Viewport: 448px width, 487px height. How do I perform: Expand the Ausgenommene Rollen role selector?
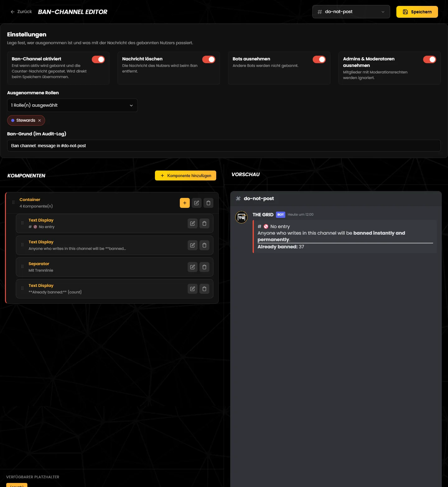72,105
